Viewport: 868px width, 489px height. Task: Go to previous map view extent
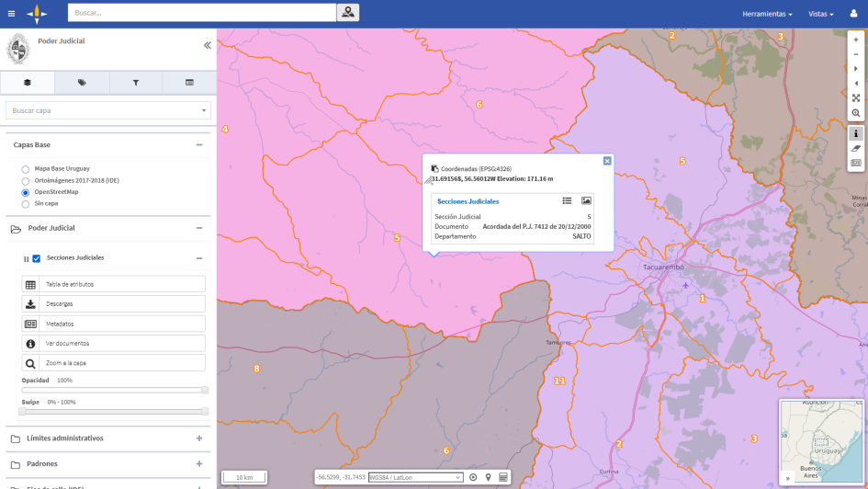(856, 83)
